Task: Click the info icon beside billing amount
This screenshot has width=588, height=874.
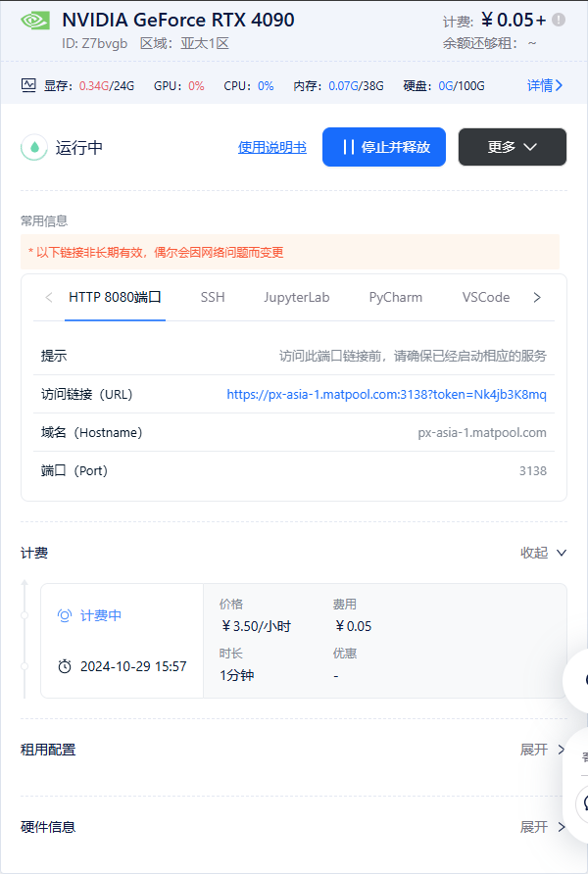Action: [559, 20]
